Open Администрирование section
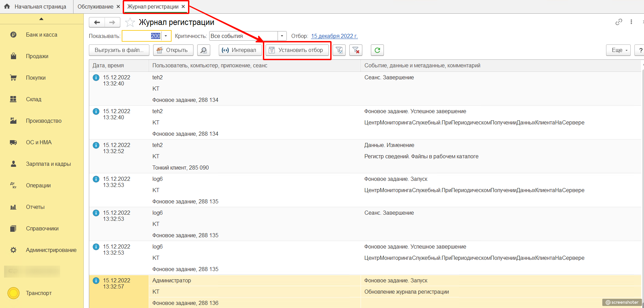This screenshot has height=308, width=644. click(42, 250)
